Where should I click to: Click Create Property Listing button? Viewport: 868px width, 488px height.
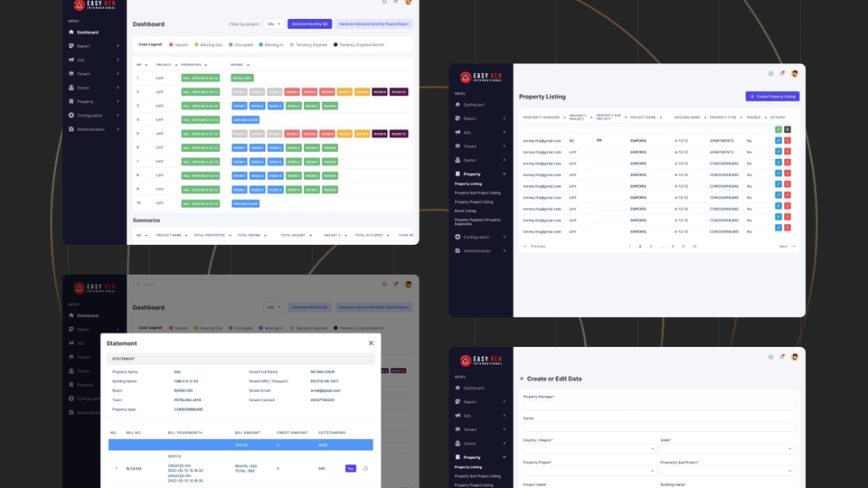coord(772,97)
